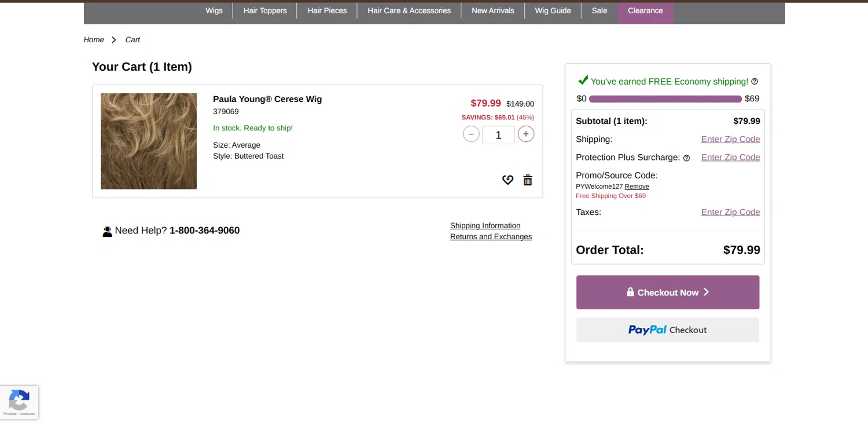Viewport: 868px width, 424px height.
Task: Open the Returns and Exchanges link
Action: pyautogui.click(x=491, y=236)
